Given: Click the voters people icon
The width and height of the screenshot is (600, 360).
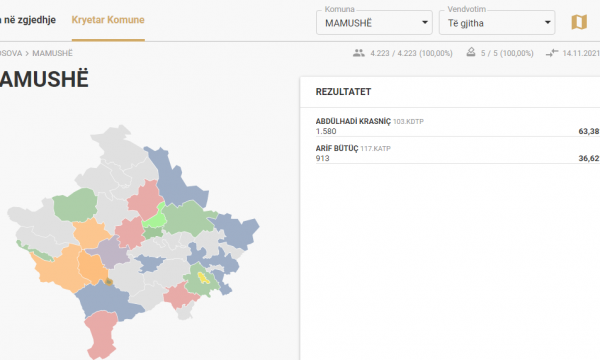Looking at the screenshot, I should pos(359,53).
